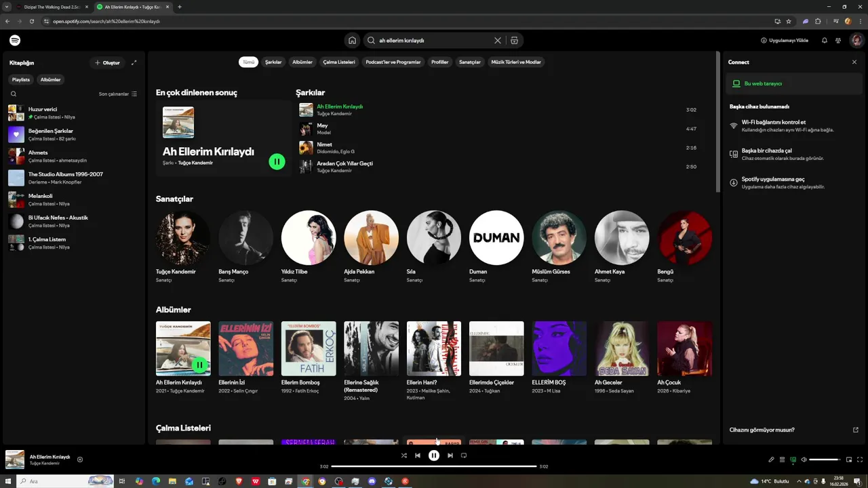Click the main content vertical scrollbar
This screenshot has height=488, width=868.
tap(718, 122)
